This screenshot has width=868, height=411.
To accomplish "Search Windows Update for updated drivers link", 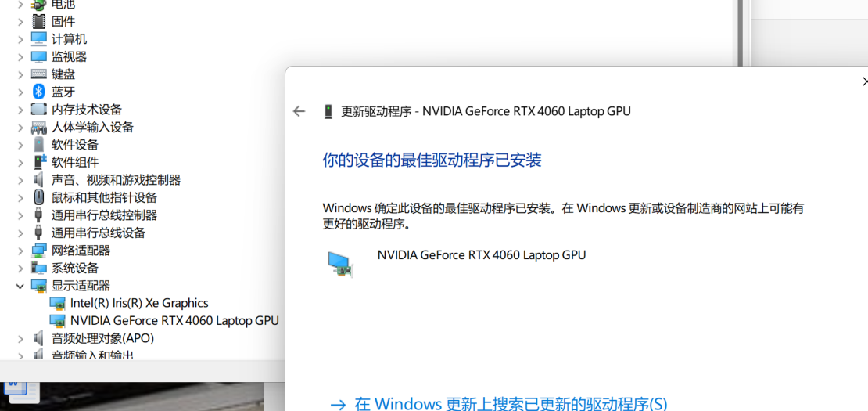I will pyautogui.click(x=499, y=403).
